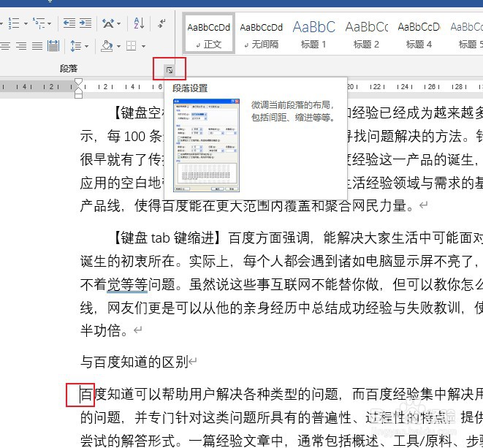Click the line starting 诞生的初衷所在

tap(279, 262)
